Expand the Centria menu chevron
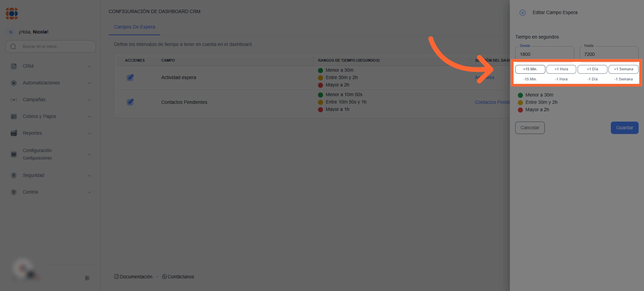Image resolution: width=644 pixels, height=291 pixels. [90, 192]
